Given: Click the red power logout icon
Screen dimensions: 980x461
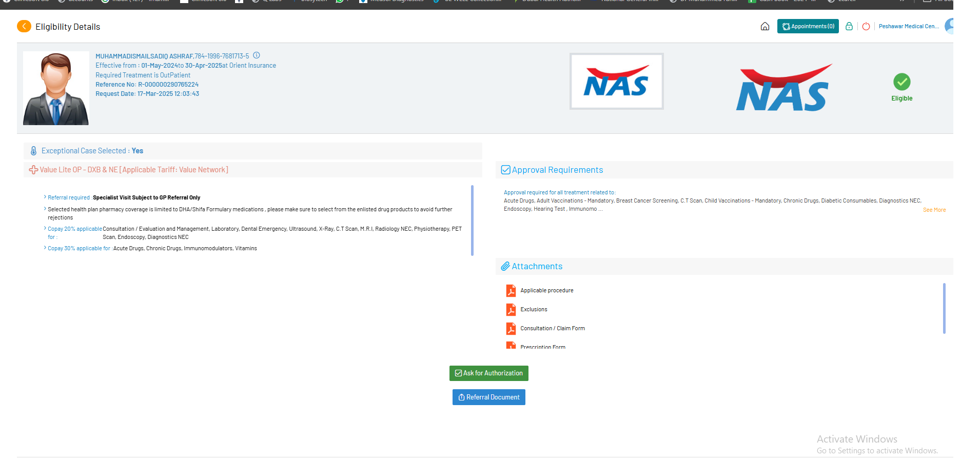Looking at the screenshot, I should (x=866, y=26).
